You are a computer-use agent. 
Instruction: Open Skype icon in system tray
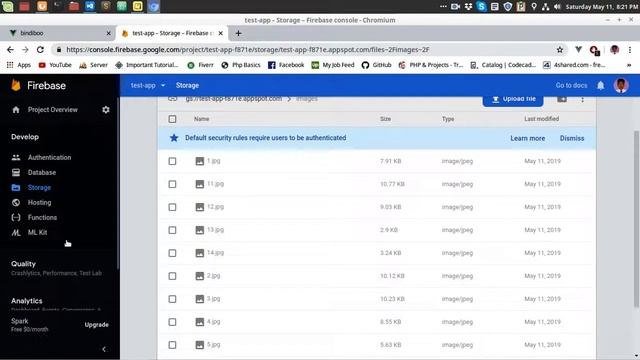481,6
